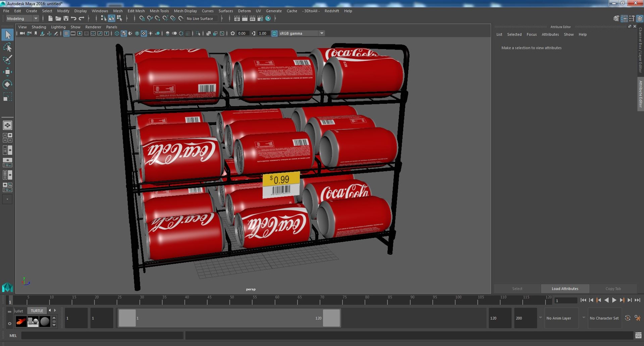644x346 pixels.
Task: Click the Load Attributes button
Action: [x=565, y=289]
